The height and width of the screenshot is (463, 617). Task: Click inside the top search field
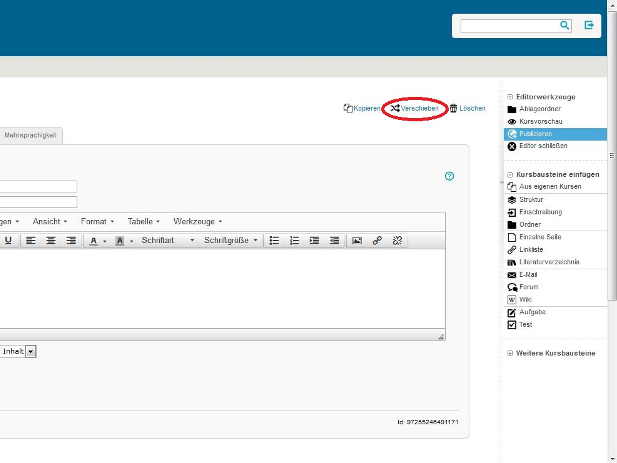[510, 26]
